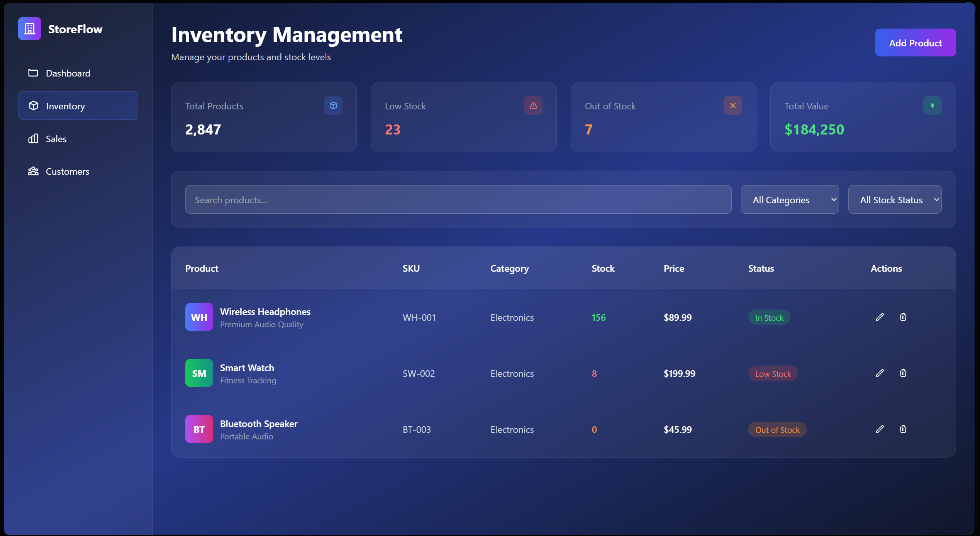Expand the All Stock Status filter
Image resolution: width=980 pixels, height=536 pixels.
(x=894, y=199)
